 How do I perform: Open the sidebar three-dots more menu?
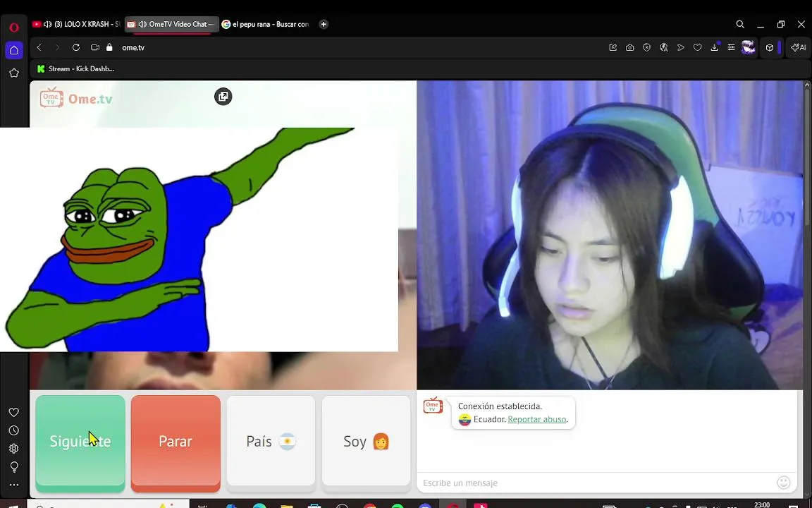[x=14, y=485]
